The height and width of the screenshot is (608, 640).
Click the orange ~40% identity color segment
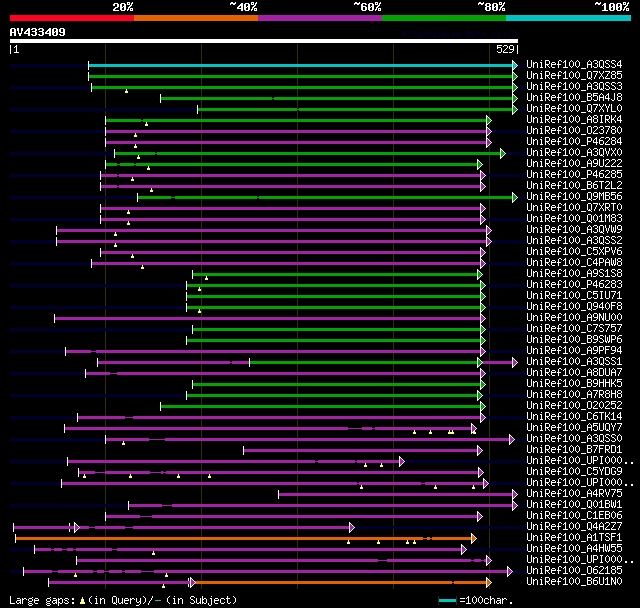[196, 18]
